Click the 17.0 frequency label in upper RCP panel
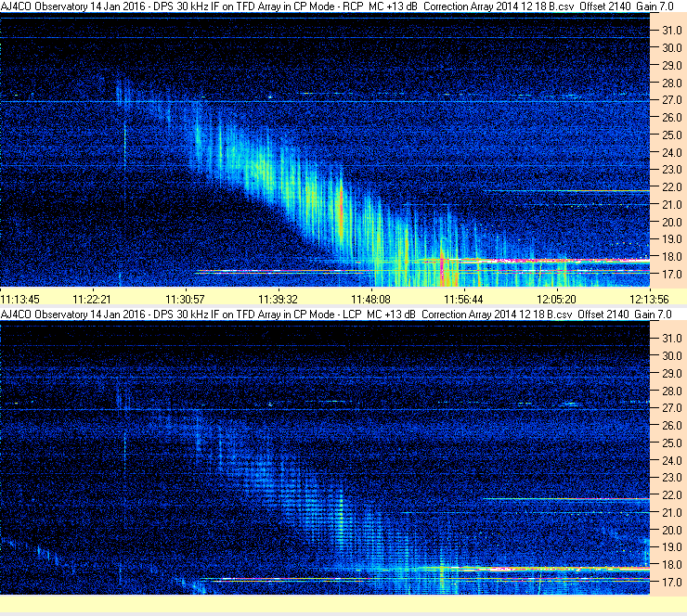The width and height of the screenshot is (687, 616). [671, 275]
